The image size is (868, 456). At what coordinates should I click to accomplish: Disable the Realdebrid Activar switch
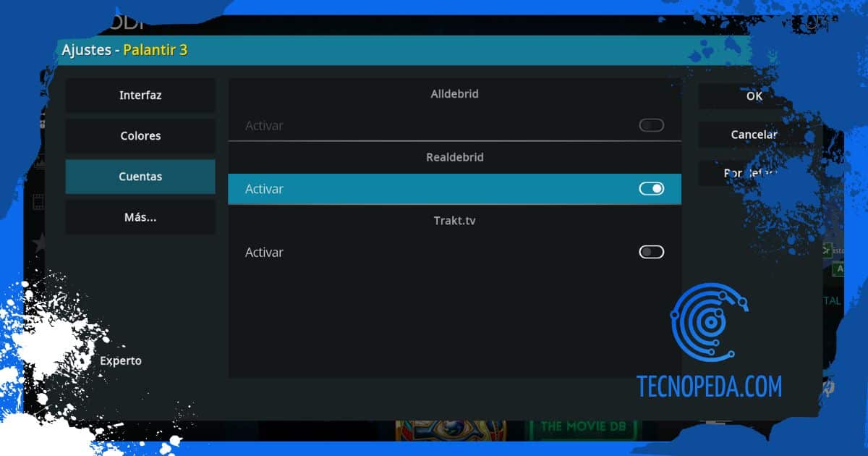point(651,189)
